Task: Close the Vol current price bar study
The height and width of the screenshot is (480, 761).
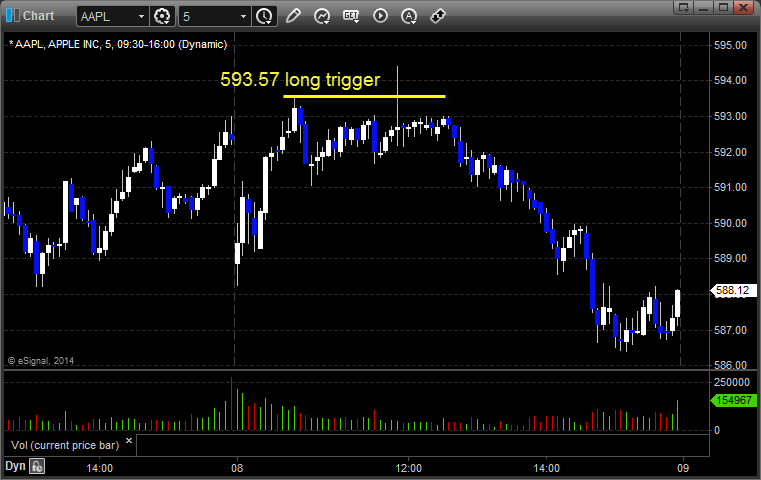Action: coord(129,441)
